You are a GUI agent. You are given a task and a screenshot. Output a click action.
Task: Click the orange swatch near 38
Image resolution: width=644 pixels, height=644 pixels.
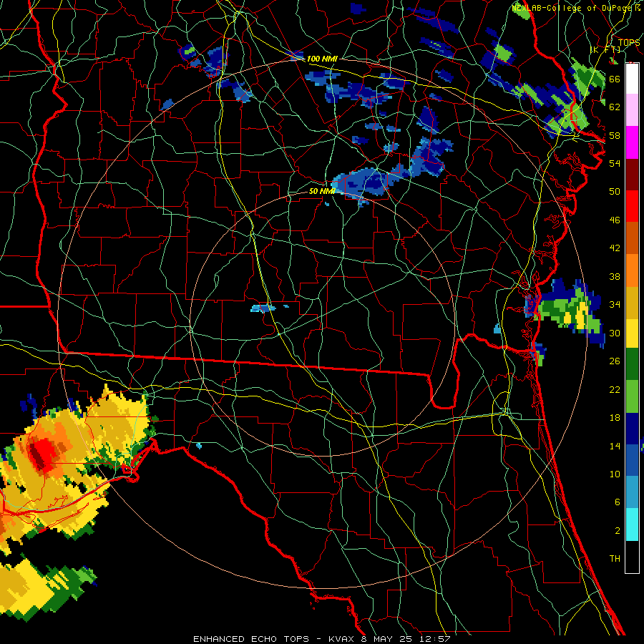coord(632,270)
